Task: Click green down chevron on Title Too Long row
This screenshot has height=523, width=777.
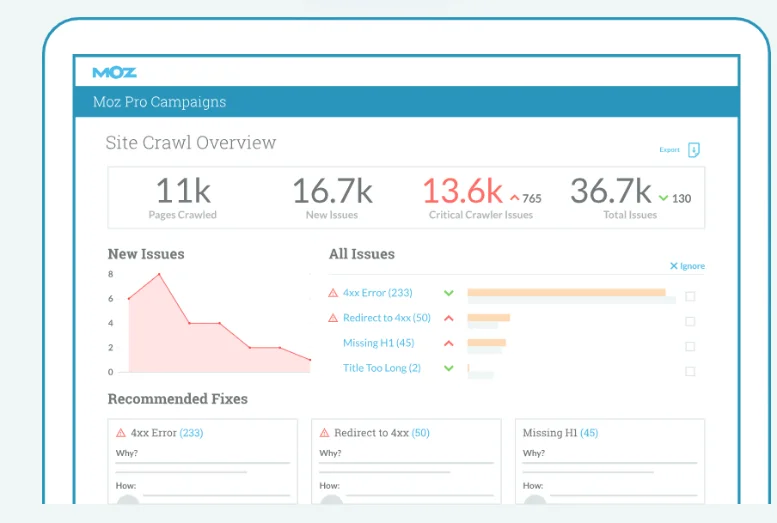Action: pyautogui.click(x=448, y=368)
